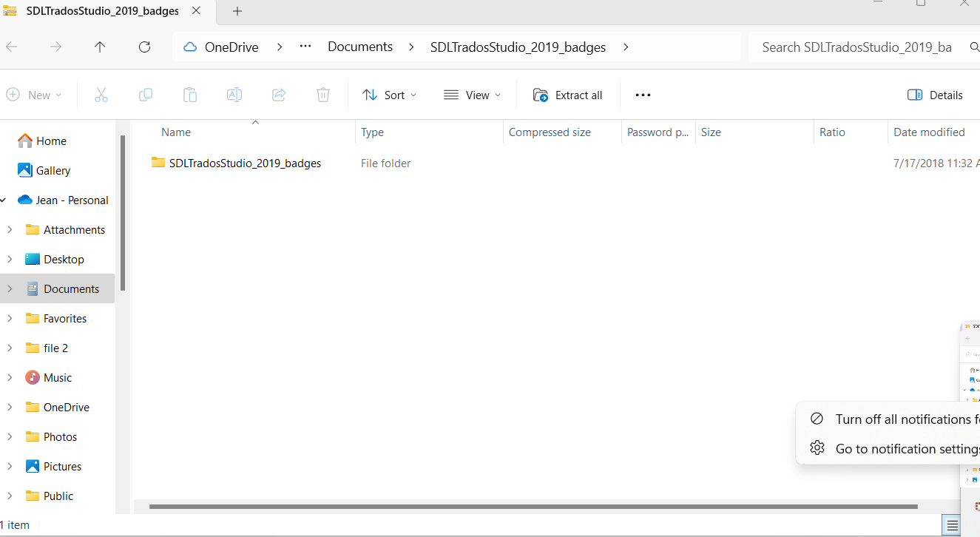Go up one folder level arrow

click(100, 47)
